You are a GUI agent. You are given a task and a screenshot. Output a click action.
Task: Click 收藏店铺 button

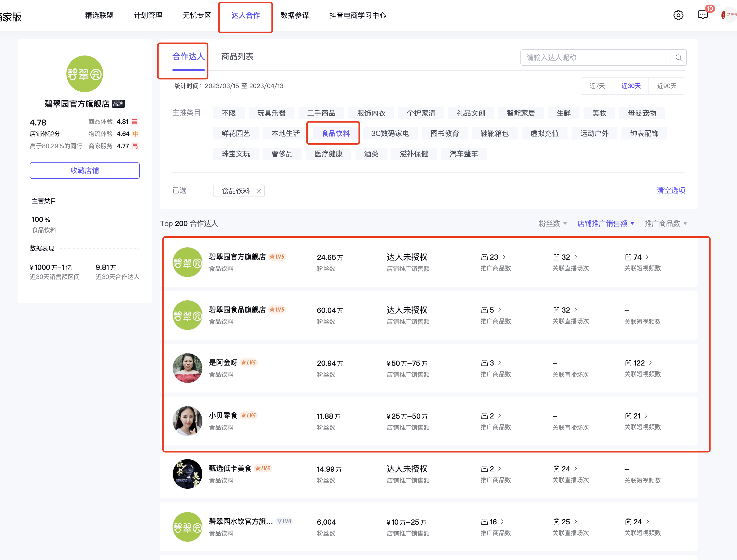[x=85, y=171]
